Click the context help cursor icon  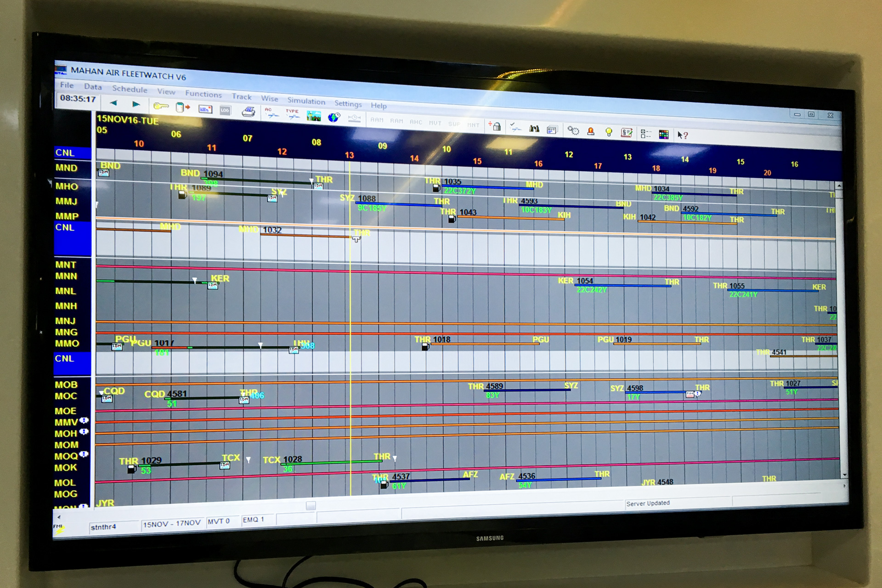[x=683, y=135]
